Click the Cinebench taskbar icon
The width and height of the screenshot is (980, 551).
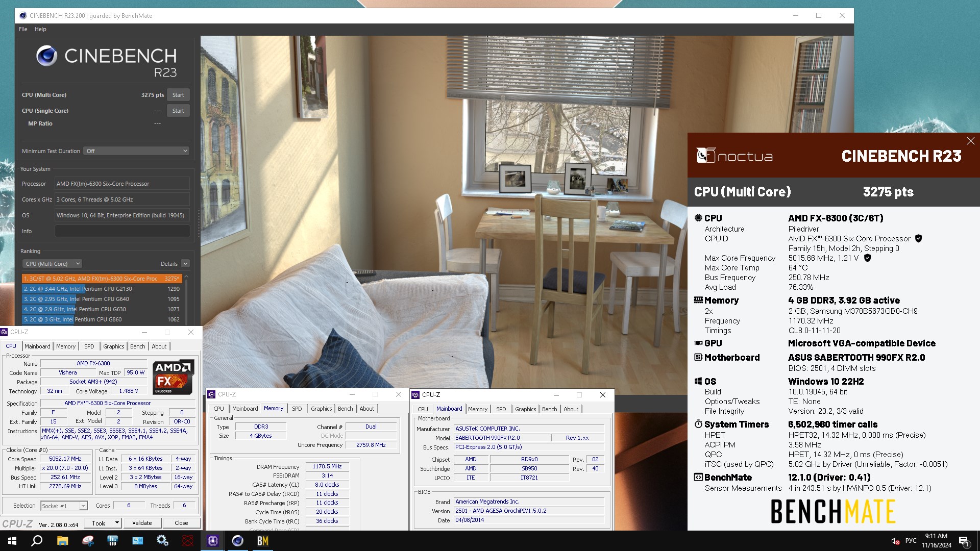pyautogui.click(x=238, y=541)
